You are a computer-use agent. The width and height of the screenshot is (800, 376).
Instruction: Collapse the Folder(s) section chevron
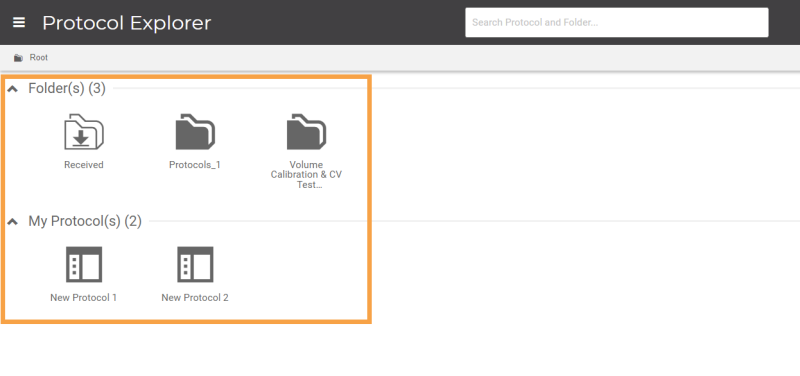[13, 89]
